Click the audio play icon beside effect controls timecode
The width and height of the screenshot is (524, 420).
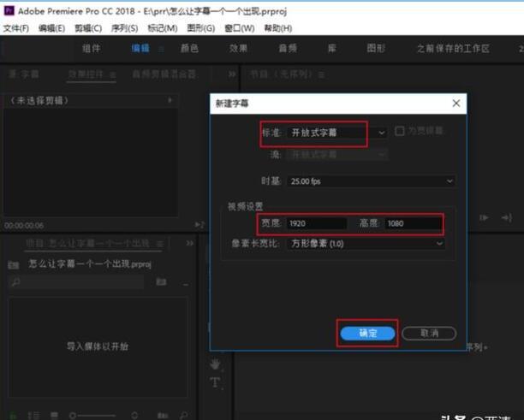tap(199, 225)
